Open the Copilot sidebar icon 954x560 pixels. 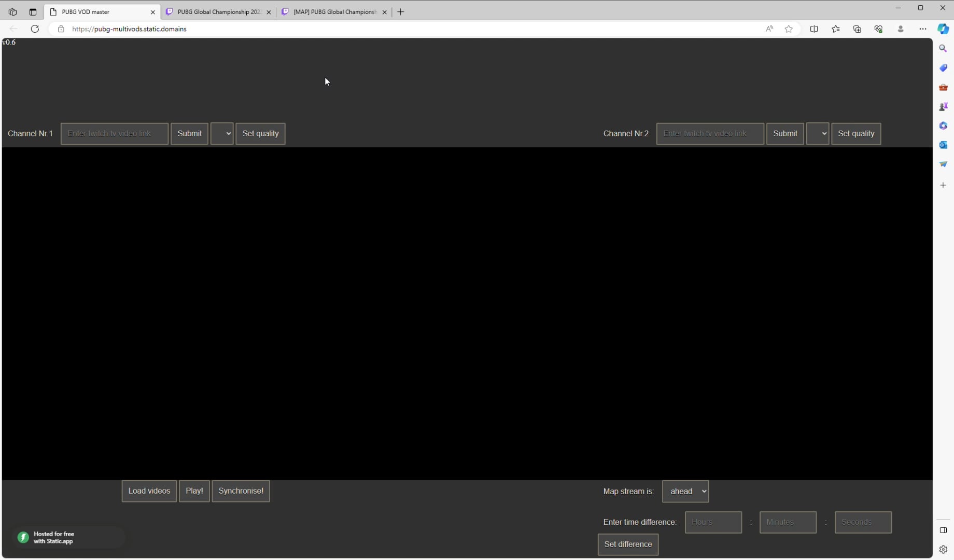[x=943, y=29]
